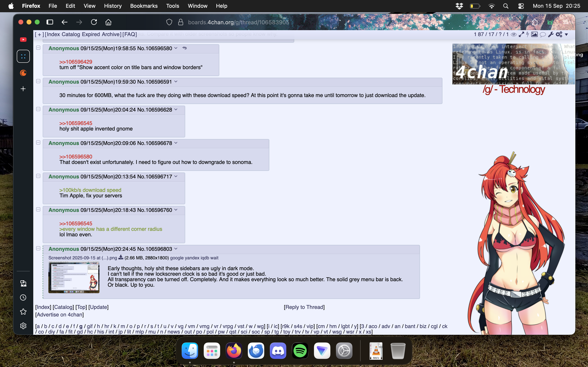Click the bookmarks star icon in sidebar
This screenshot has height=367, width=588.
click(23, 311)
